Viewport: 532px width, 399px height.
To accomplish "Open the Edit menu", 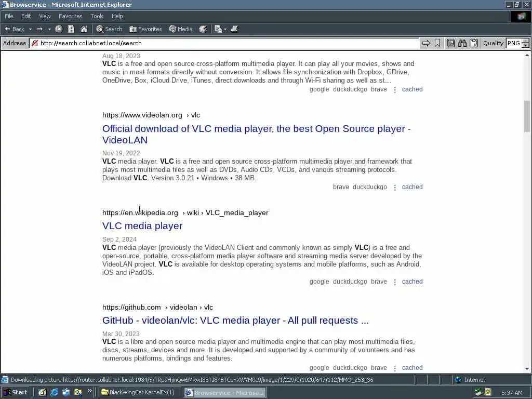I will pyautogui.click(x=26, y=16).
